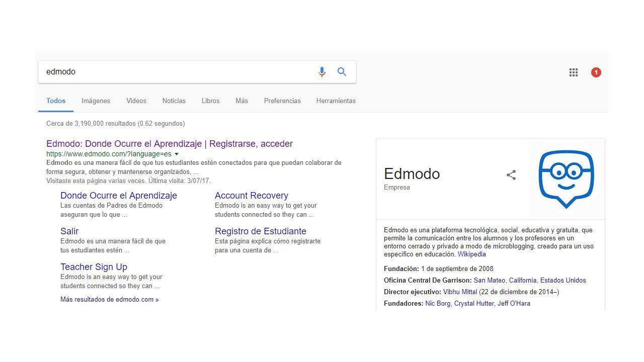Select the Todos tab

pyautogui.click(x=56, y=101)
